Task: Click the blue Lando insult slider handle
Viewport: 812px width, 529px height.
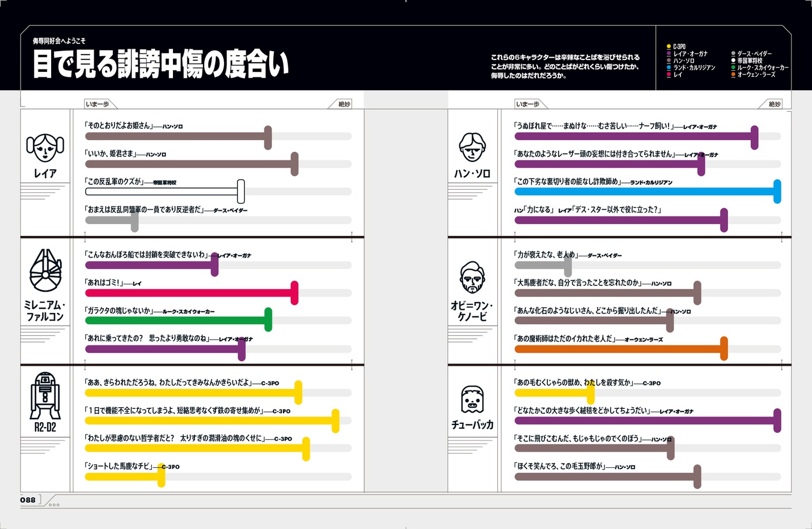Action: (x=777, y=191)
